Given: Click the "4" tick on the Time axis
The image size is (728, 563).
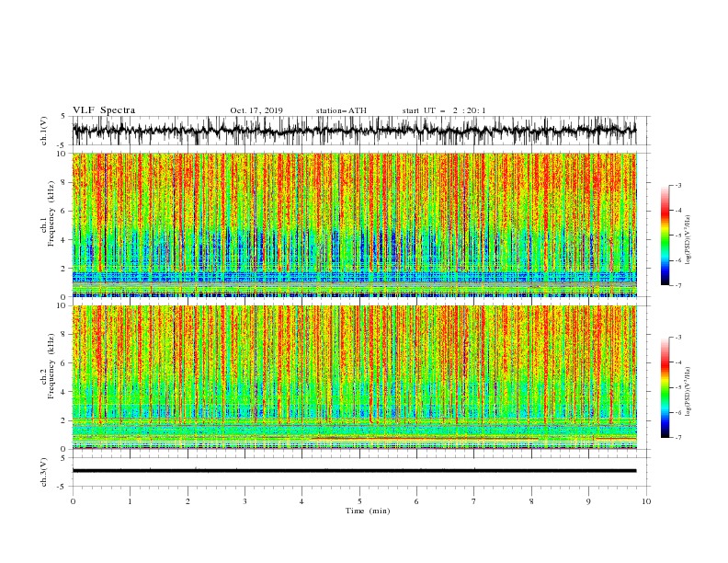Looking at the screenshot, I should (301, 501).
